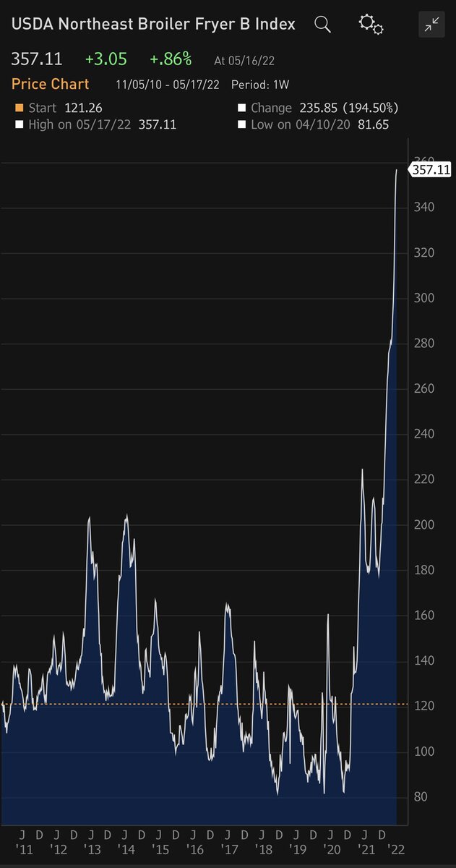Screen dimensions: 456x868
Task: Expand the Price Chart heading
Action: click(x=51, y=84)
